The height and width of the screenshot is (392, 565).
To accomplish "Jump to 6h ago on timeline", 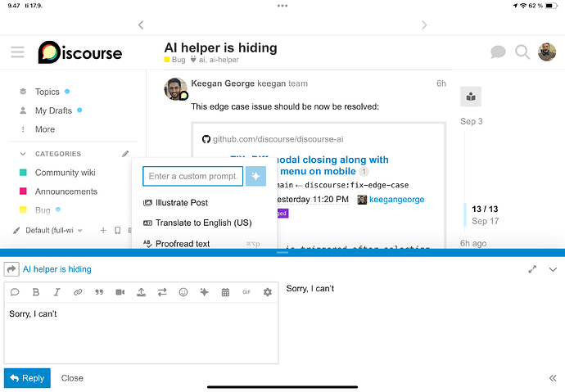I will pyautogui.click(x=473, y=243).
